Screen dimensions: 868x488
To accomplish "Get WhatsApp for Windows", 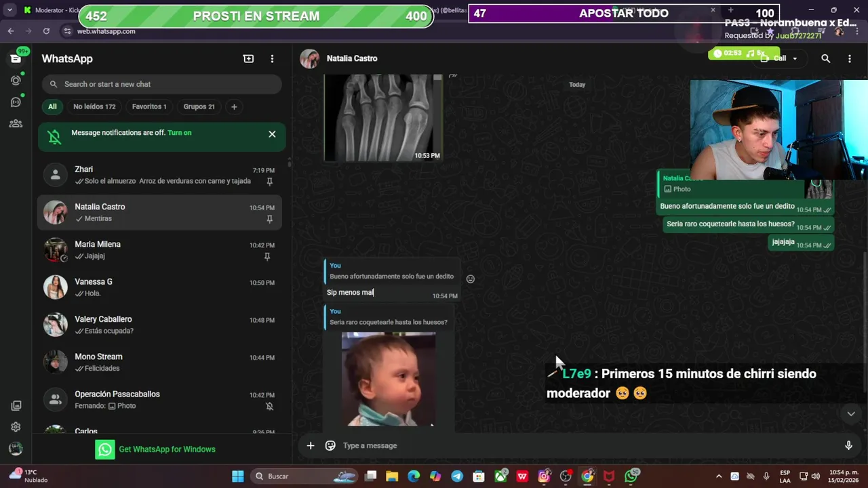I will pyautogui.click(x=155, y=449).
